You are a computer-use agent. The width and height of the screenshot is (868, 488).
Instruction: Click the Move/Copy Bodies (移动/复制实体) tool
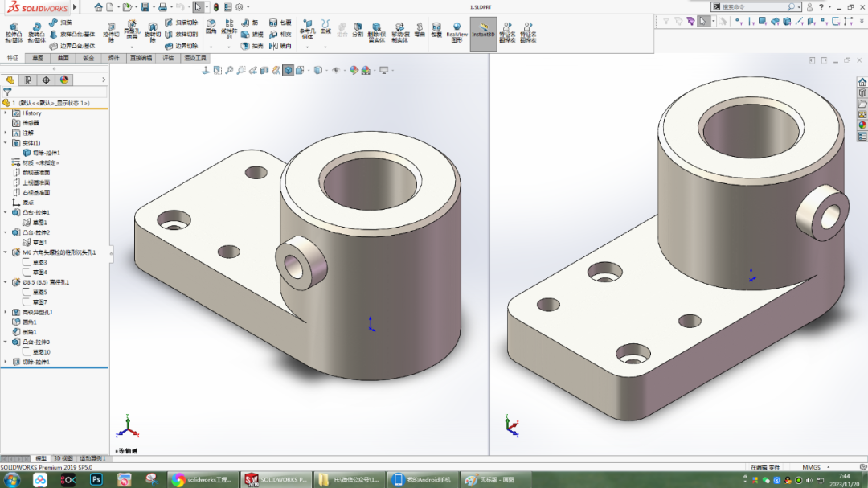pos(399,33)
